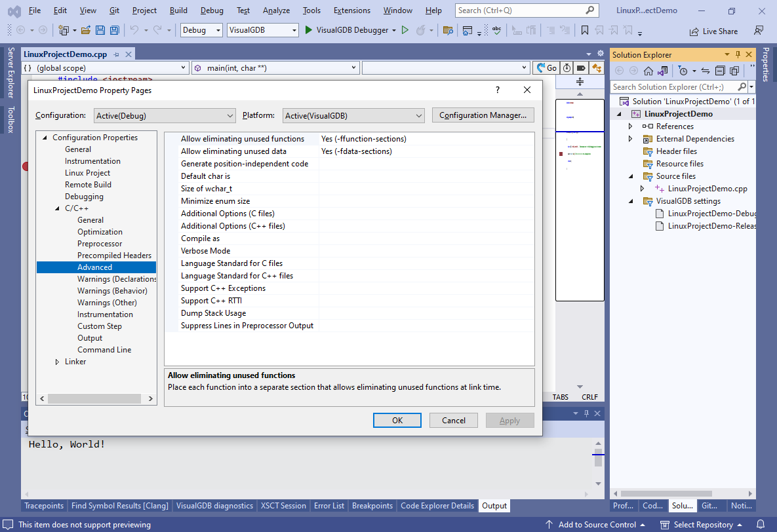Open the Configuration dropdown Active(Debug)

point(165,115)
